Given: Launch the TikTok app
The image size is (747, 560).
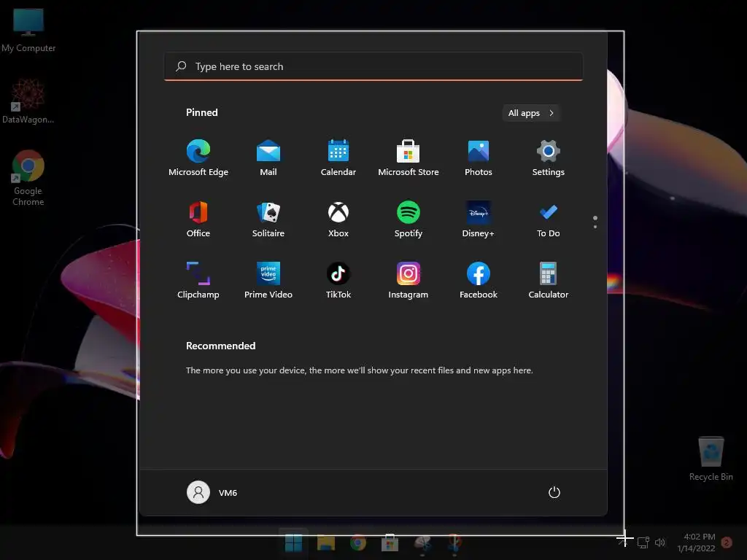Looking at the screenshot, I should [338, 281].
